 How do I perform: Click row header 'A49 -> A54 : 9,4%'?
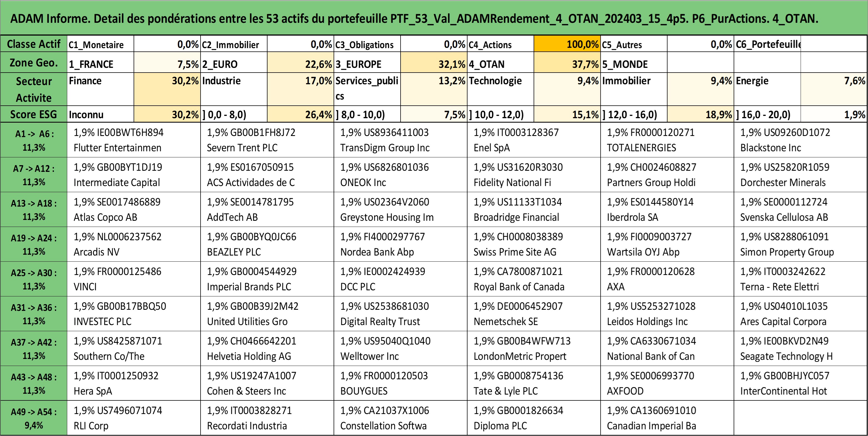[x=34, y=418]
